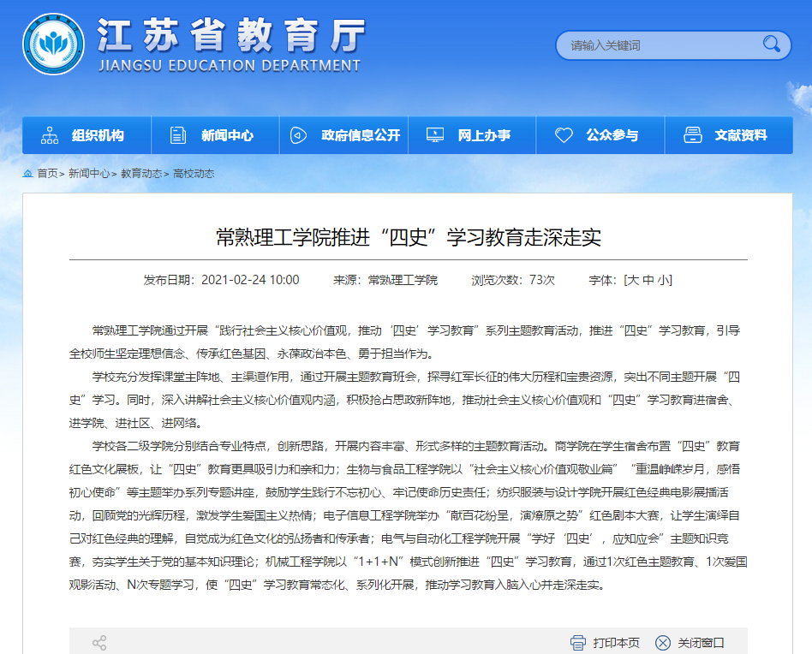812x654 pixels.
Task: Go to 高校动态 in the breadcrumb
Action: click(194, 174)
